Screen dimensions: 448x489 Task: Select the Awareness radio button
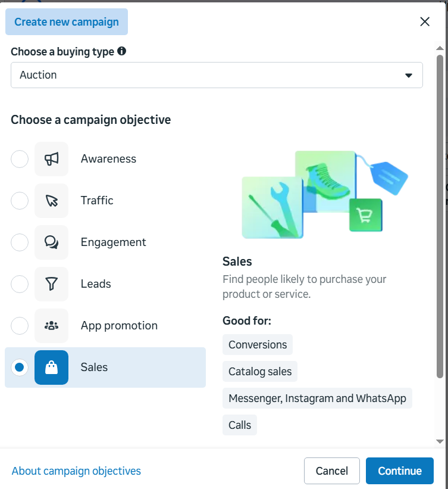point(20,159)
